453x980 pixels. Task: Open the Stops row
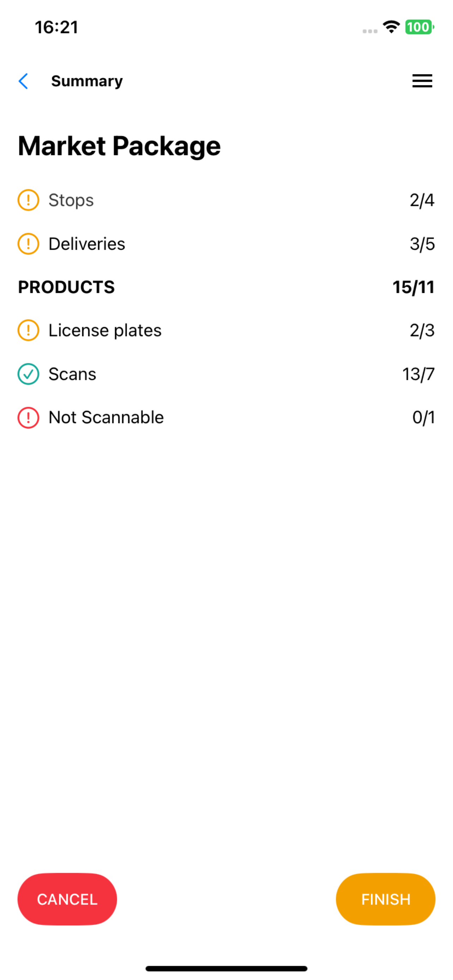[226, 200]
